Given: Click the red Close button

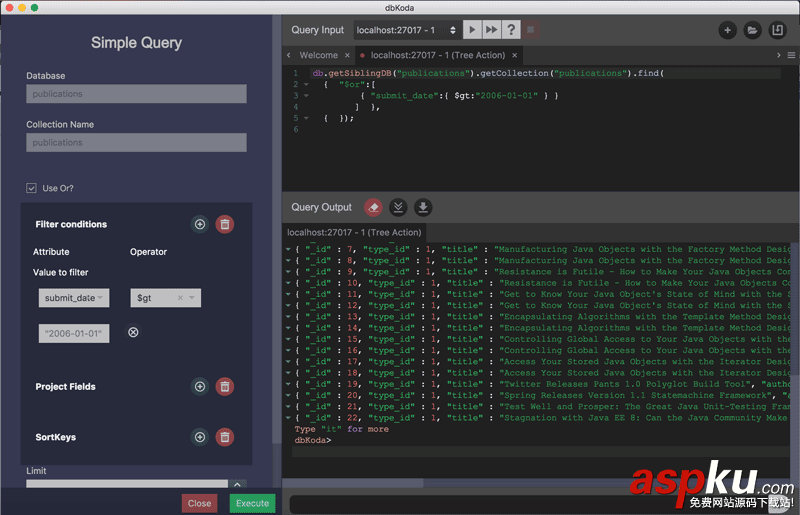Looking at the screenshot, I should click(x=199, y=503).
